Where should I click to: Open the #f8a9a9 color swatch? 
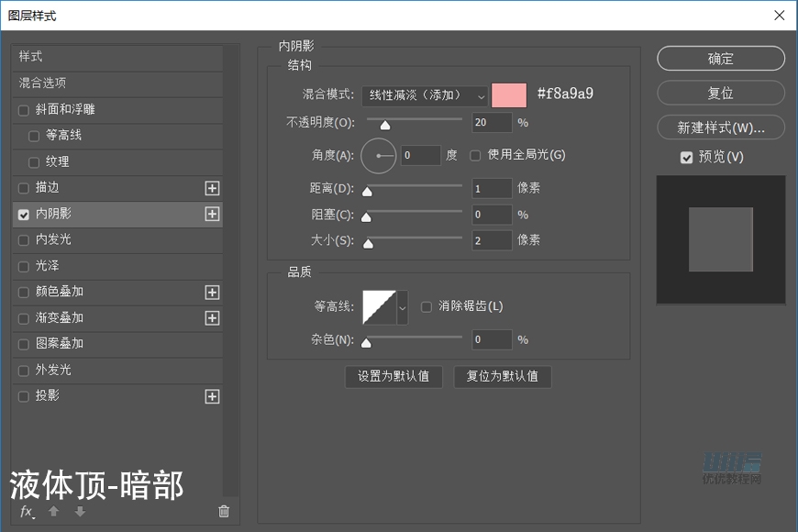click(x=510, y=95)
